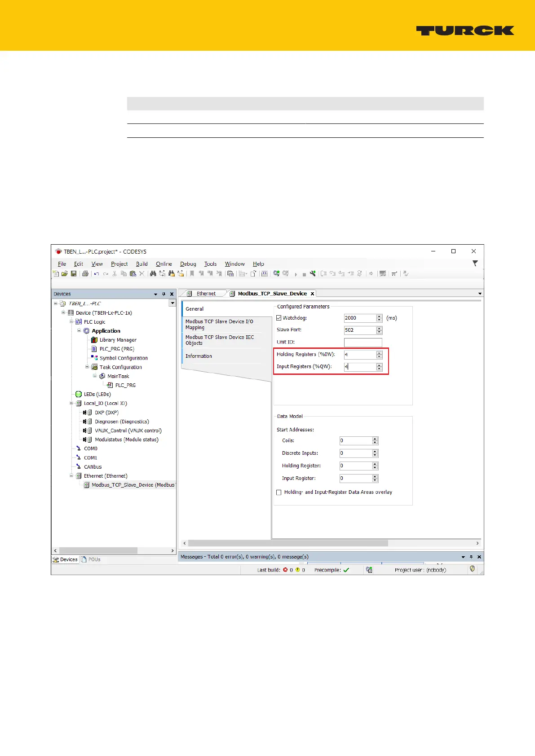The image size is (535, 756).
Task: Click the CANbus connector icon
Action: coord(79,466)
